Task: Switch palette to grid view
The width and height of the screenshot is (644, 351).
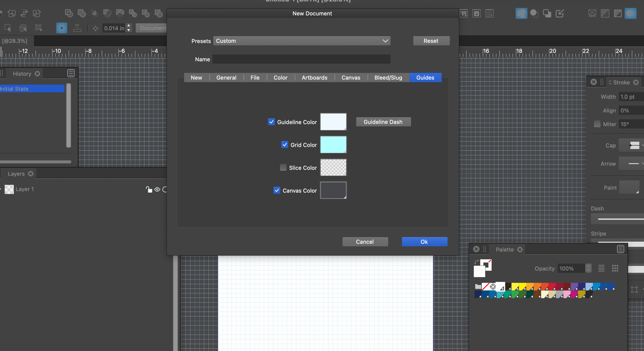Action: pyautogui.click(x=615, y=269)
